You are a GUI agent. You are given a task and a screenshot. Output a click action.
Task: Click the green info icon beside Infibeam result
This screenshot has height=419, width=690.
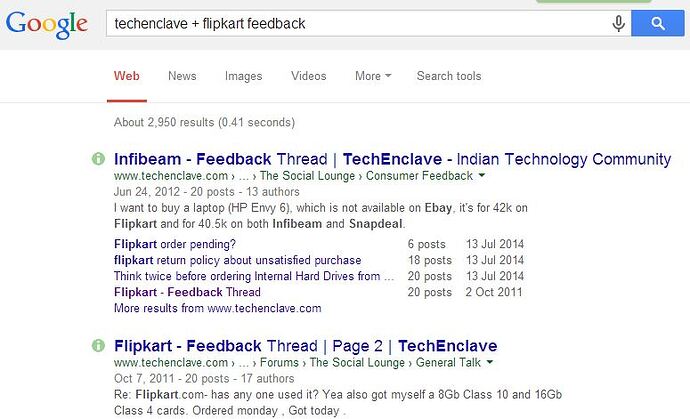pyautogui.click(x=98, y=158)
